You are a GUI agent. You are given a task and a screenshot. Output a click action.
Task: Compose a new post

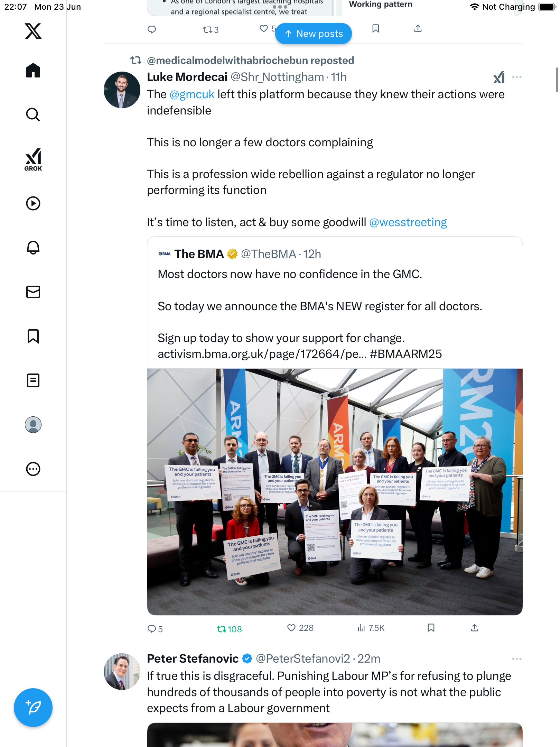tap(33, 708)
